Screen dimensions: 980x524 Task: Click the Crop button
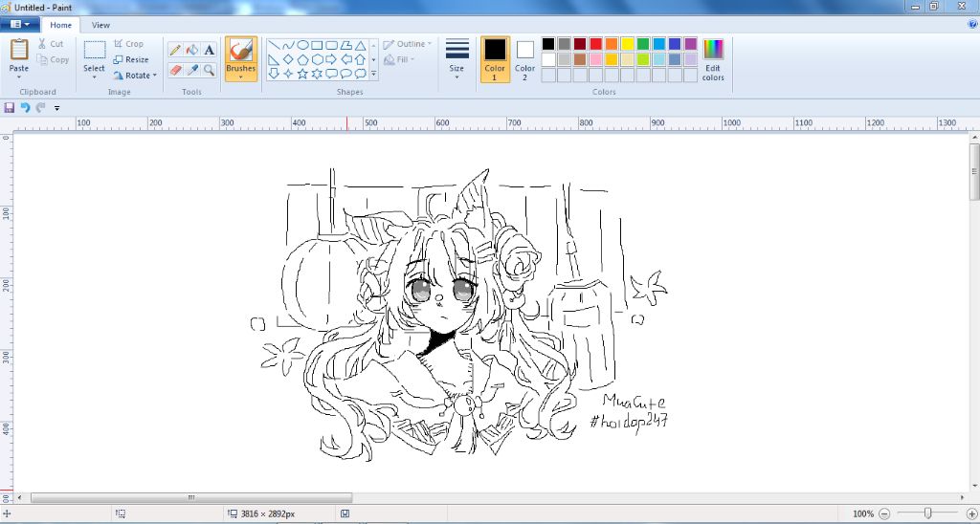pyautogui.click(x=129, y=44)
